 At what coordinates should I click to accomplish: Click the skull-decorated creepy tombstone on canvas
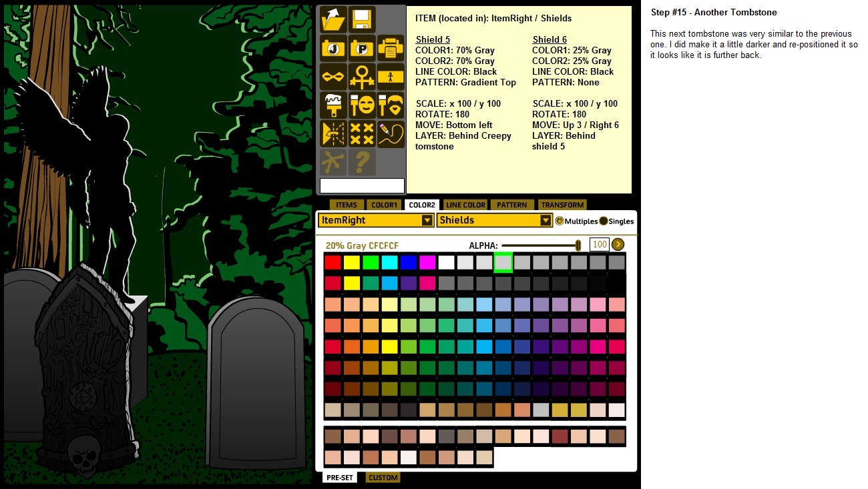tap(88, 369)
